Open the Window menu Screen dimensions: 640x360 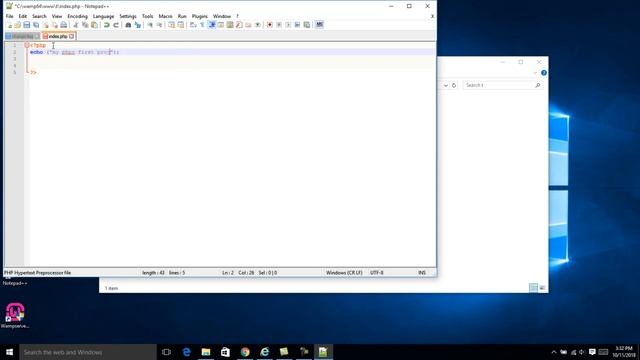[x=222, y=16]
